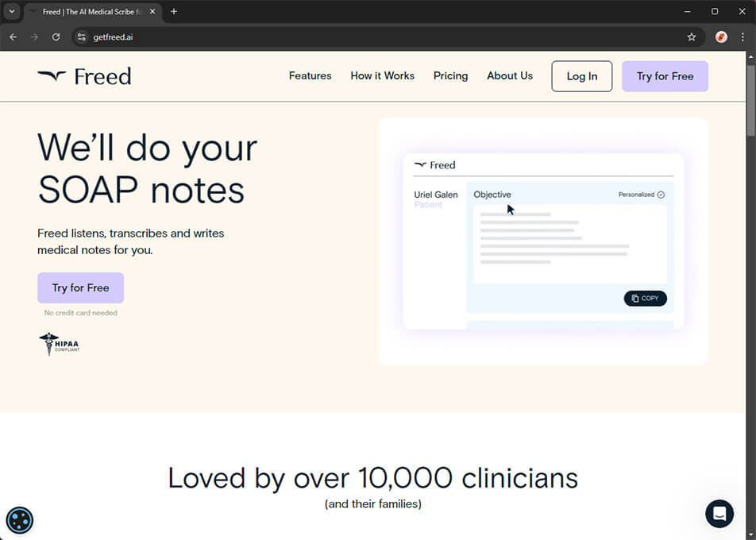The image size is (756, 540).
Task: Minimize the browser window
Action: point(688,12)
